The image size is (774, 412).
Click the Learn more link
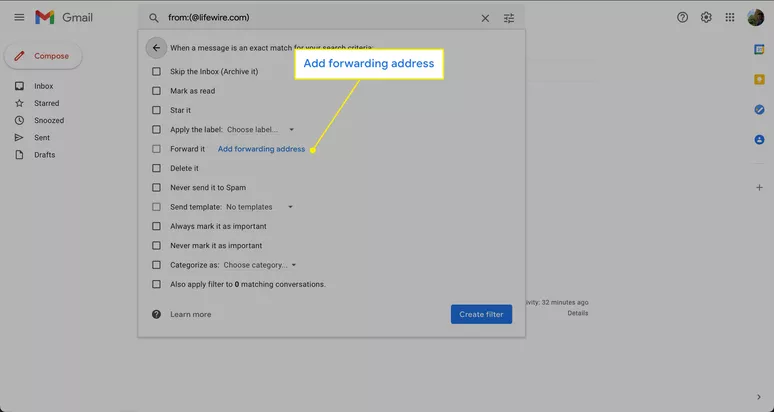point(191,314)
